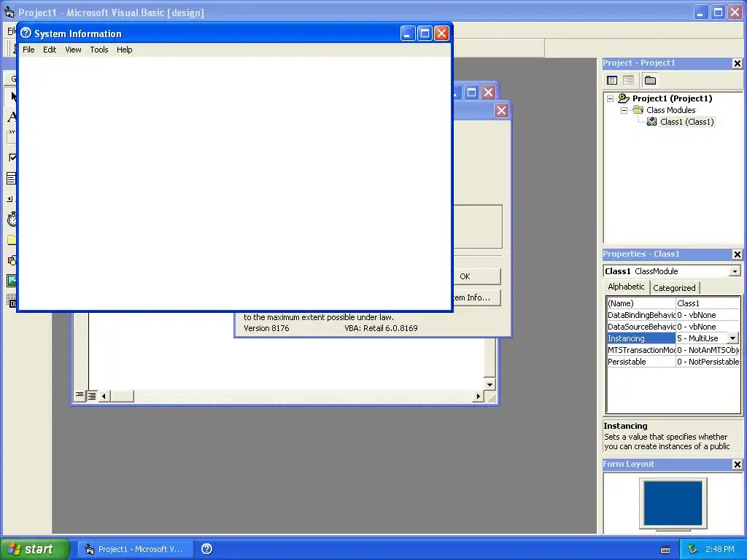The image size is (747, 560).
Task: Click DataBindingBehavior property row
Action: (673, 315)
